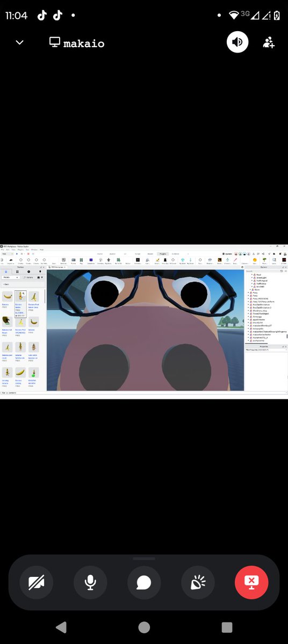Grab the call controls drawer handle

tap(144, 559)
